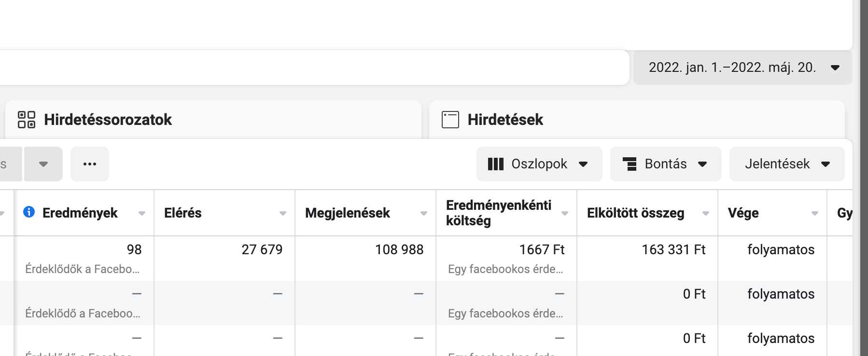Open the Megjelenések column dropdown arrow
This screenshot has width=868, height=356.
click(424, 213)
